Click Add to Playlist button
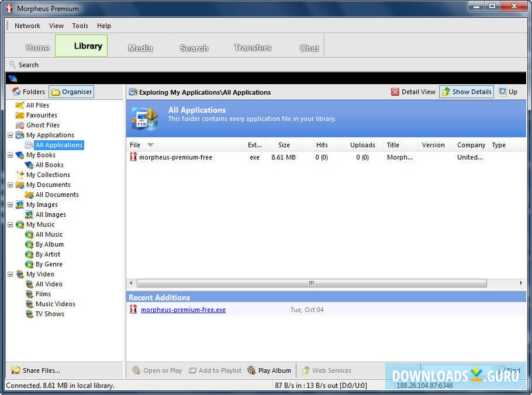This screenshot has height=395, width=532. (x=215, y=370)
